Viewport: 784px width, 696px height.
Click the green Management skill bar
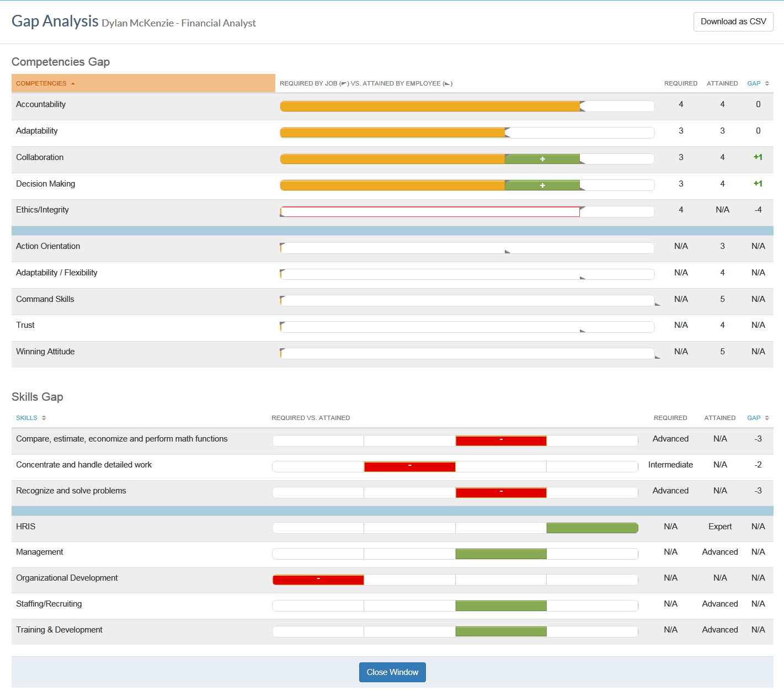click(x=501, y=554)
